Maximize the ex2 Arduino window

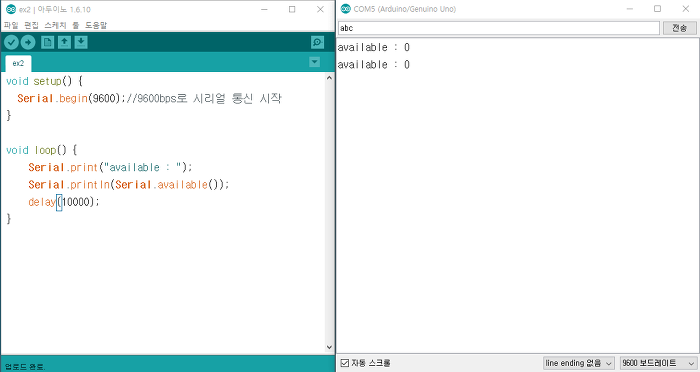pos(292,9)
